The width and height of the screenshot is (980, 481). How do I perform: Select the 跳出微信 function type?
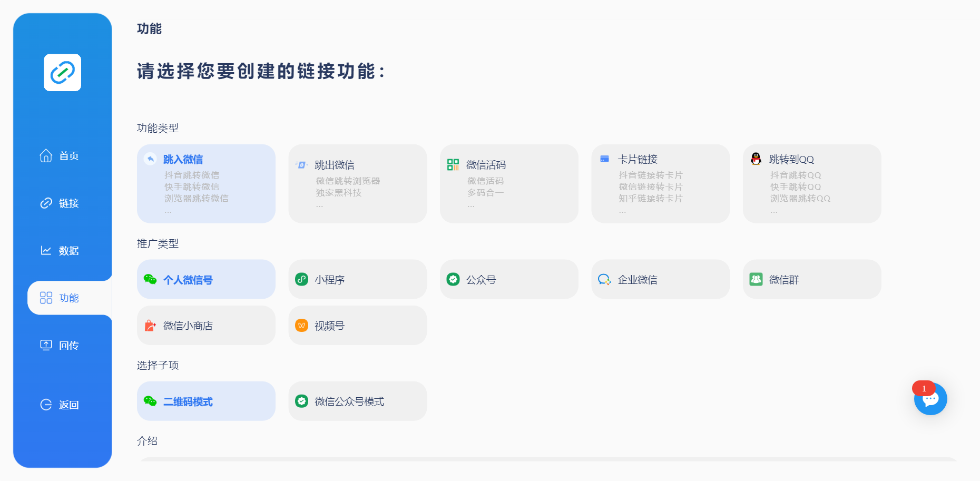coord(358,184)
